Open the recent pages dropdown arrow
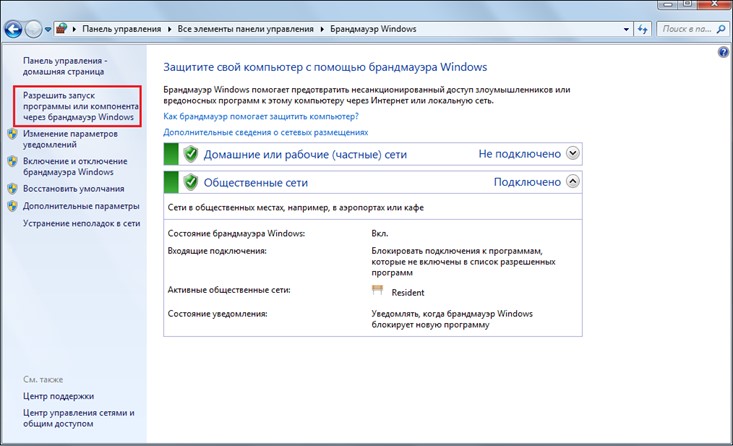The image size is (733, 446). coord(48,29)
